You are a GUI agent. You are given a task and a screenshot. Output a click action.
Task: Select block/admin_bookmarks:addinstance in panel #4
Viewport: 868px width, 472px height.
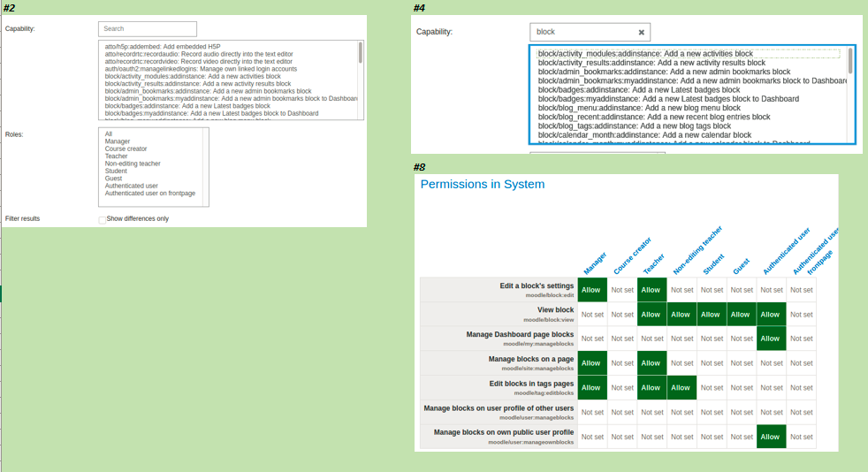pos(665,72)
